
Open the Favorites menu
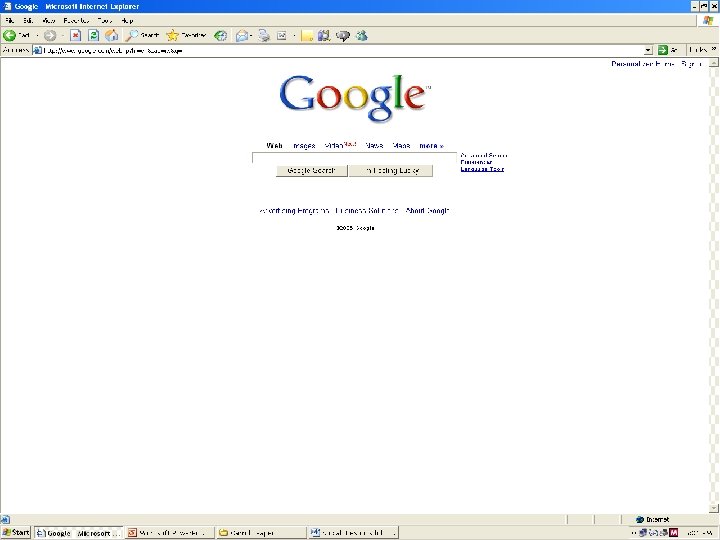[76, 20]
